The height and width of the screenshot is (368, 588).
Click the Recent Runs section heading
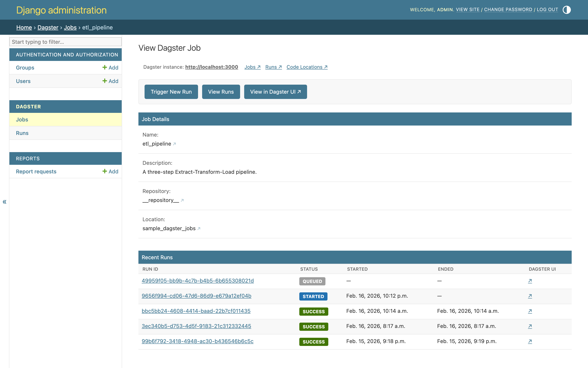click(157, 257)
